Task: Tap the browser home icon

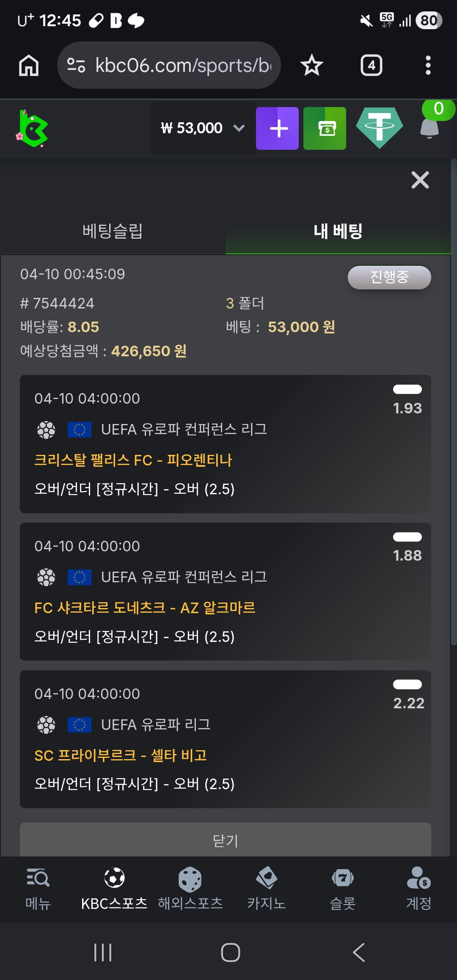Action: (29, 66)
